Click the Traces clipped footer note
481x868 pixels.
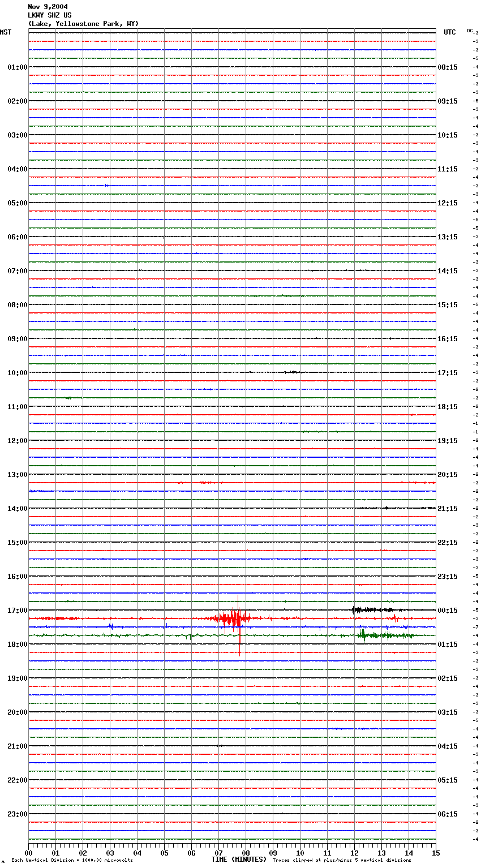[342, 860]
